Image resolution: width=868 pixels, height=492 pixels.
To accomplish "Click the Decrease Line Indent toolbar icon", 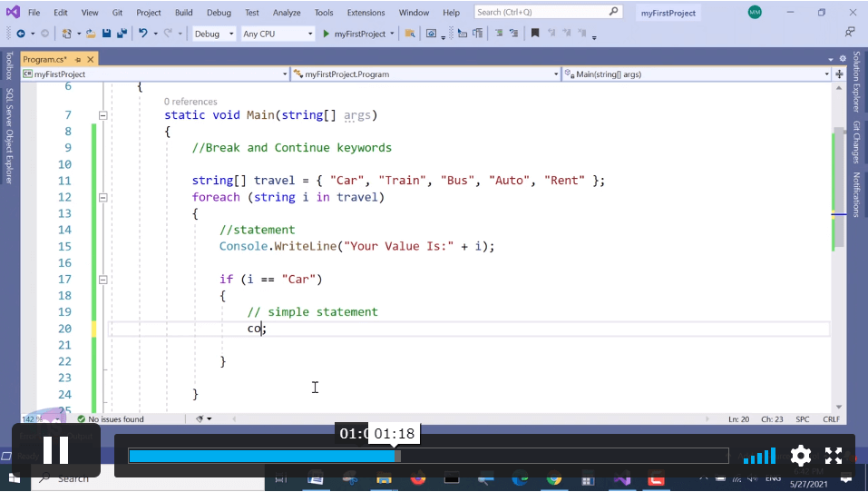I will 463,34.
